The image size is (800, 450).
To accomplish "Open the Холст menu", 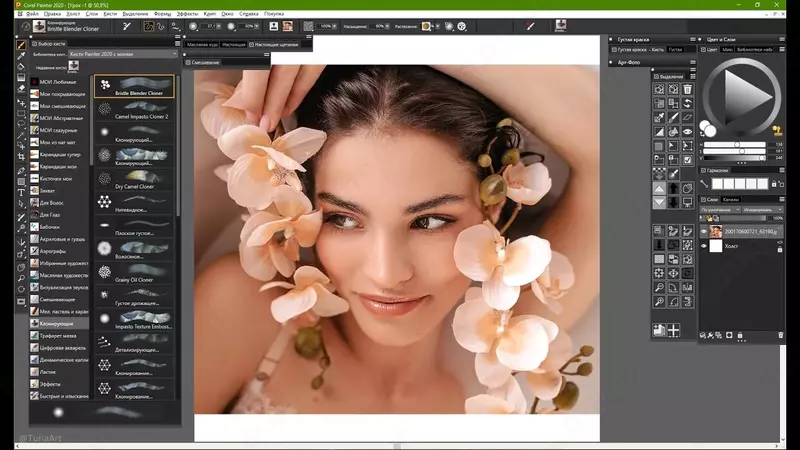I will coord(73,14).
